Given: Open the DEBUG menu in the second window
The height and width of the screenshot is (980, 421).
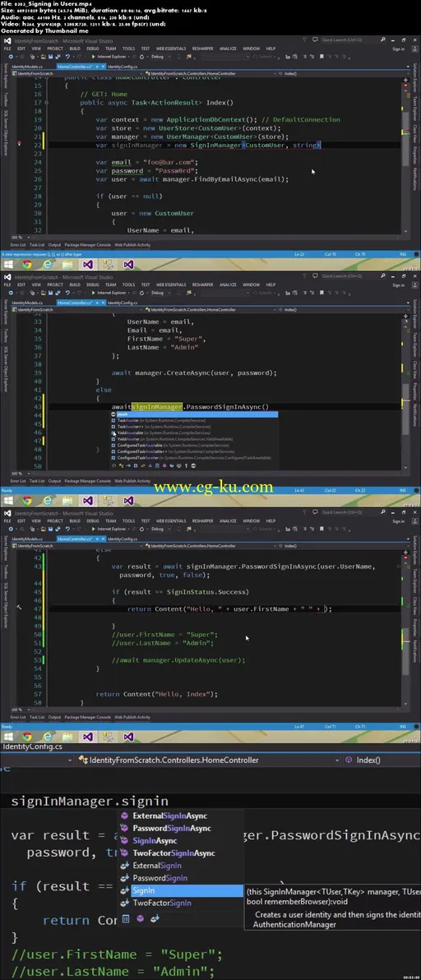Looking at the screenshot, I should 93,284.
